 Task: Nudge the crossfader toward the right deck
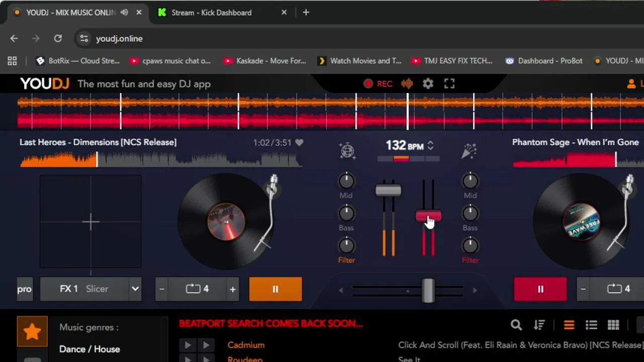(x=474, y=290)
